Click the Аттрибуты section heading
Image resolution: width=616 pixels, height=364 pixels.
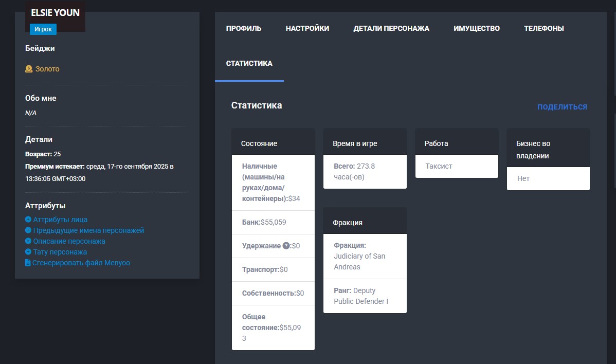click(x=45, y=206)
